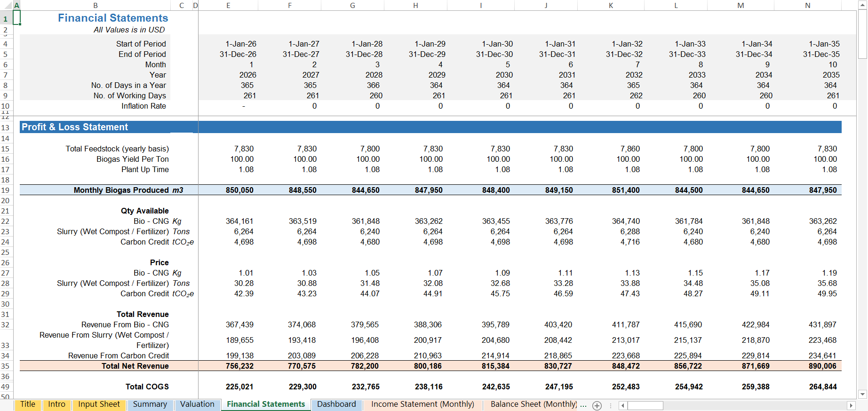Select column E header
This screenshot has width=868, height=411.
tap(228, 6)
